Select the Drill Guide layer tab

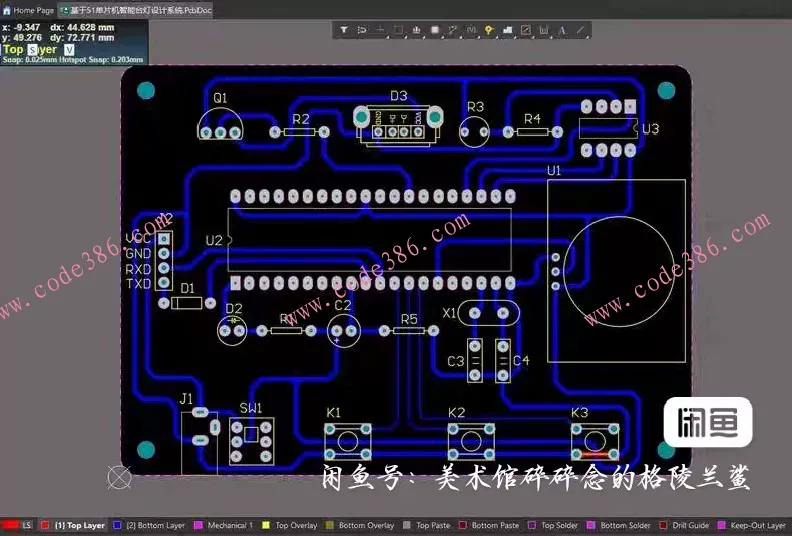click(x=689, y=525)
